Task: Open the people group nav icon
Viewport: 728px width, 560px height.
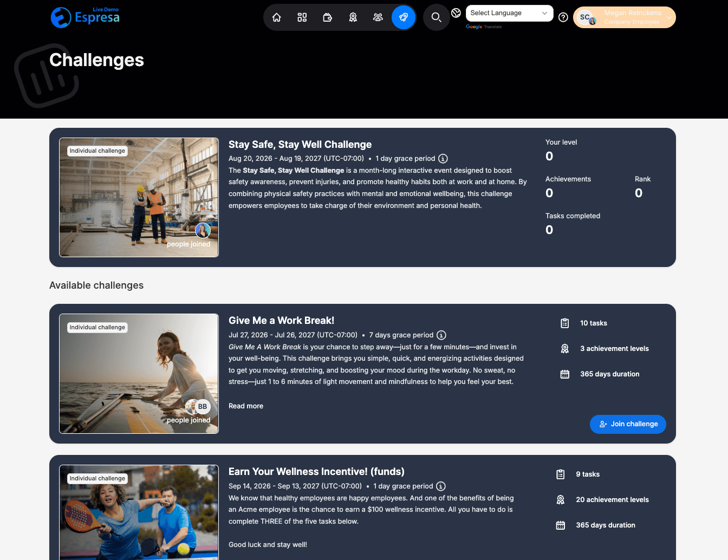Action: point(378,17)
